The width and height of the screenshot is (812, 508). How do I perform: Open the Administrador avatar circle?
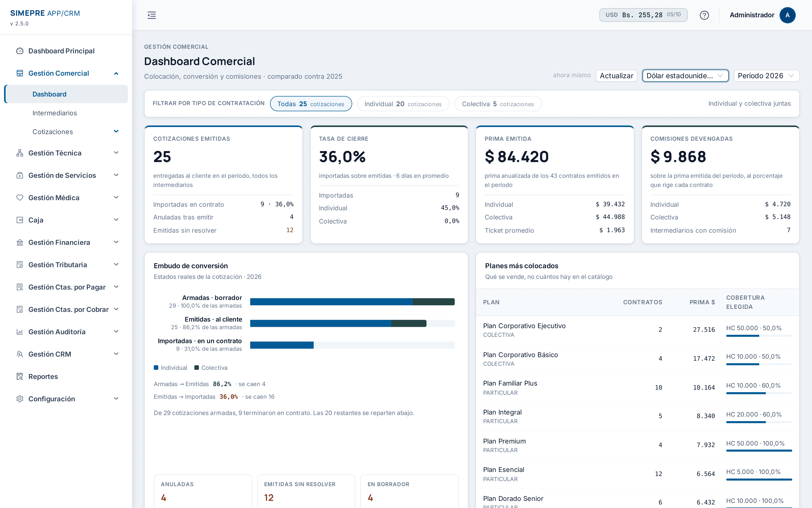pyautogui.click(x=787, y=15)
